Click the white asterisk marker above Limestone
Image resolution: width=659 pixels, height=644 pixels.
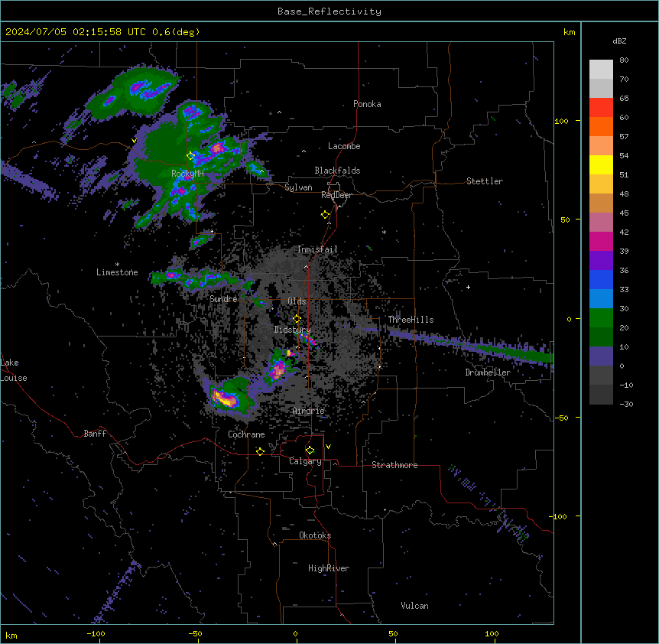pyautogui.click(x=117, y=265)
